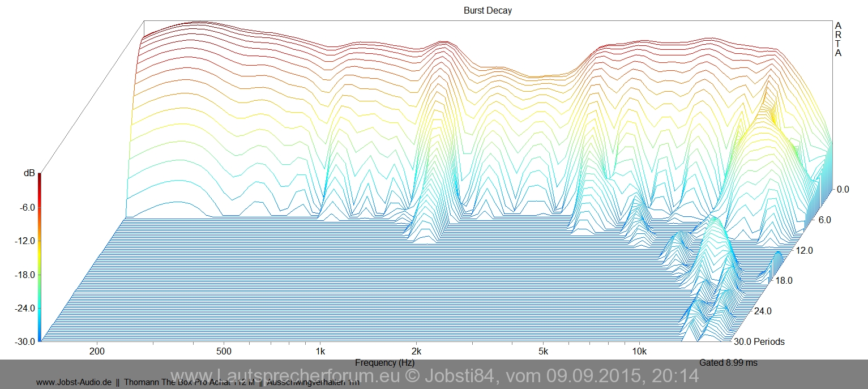This screenshot has width=868, height=389.
Task: Open the www.Jobst-Audio.de link
Action: click(74, 382)
